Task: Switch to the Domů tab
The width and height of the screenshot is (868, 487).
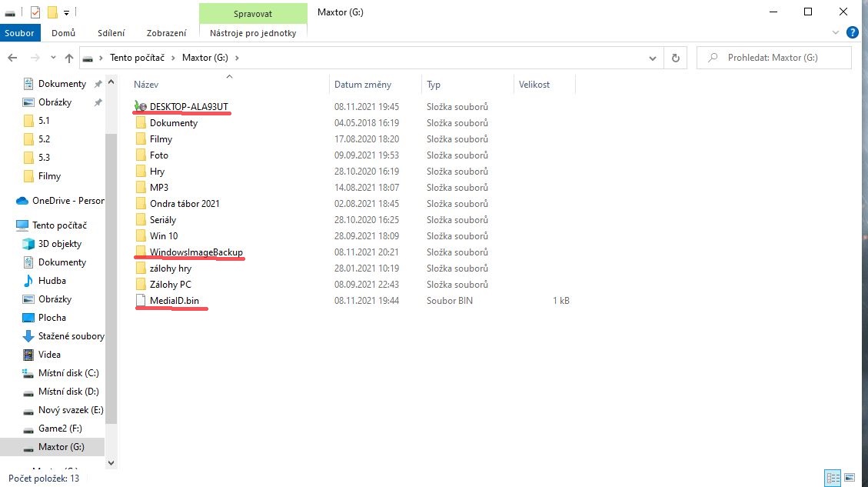Action: (63, 32)
